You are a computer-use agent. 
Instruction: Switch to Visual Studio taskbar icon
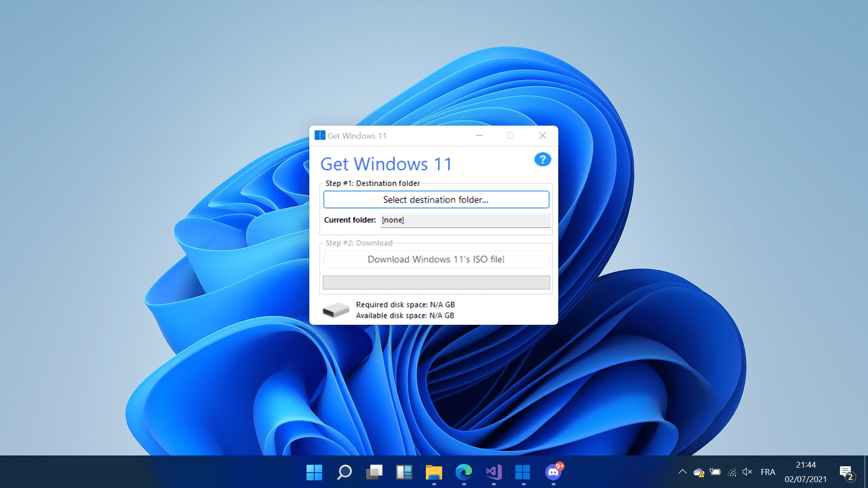click(494, 473)
